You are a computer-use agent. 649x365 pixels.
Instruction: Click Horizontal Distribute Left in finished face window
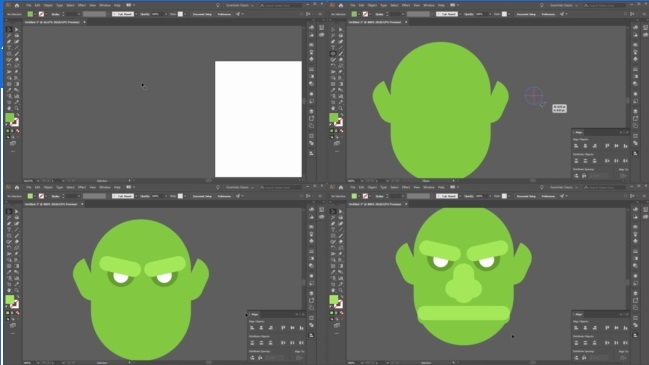(x=607, y=343)
